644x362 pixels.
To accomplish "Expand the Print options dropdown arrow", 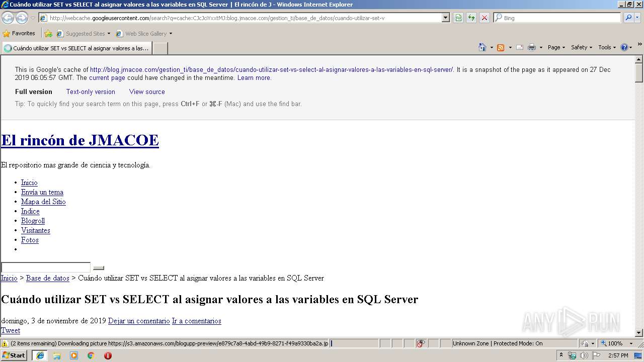I will 541,47.
